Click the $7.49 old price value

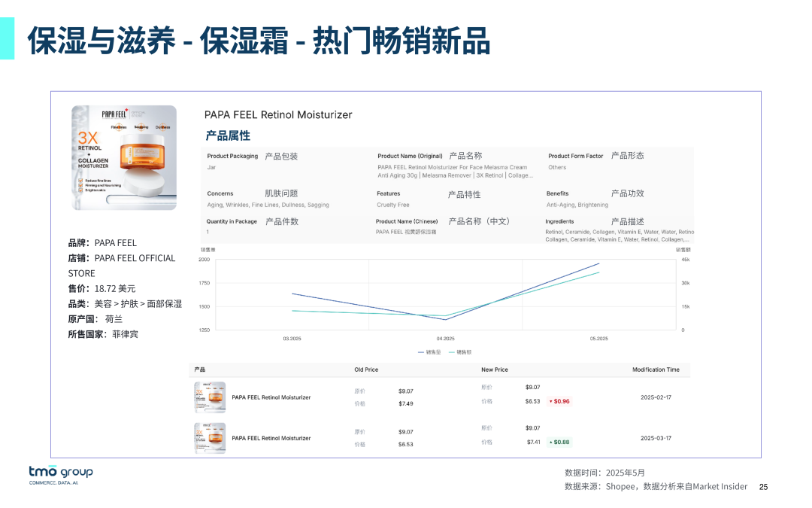pos(406,404)
